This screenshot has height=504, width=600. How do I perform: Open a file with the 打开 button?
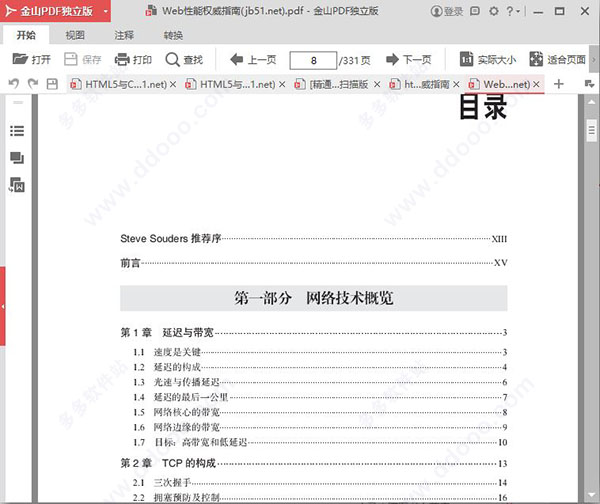pyautogui.click(x=31, y=59)
